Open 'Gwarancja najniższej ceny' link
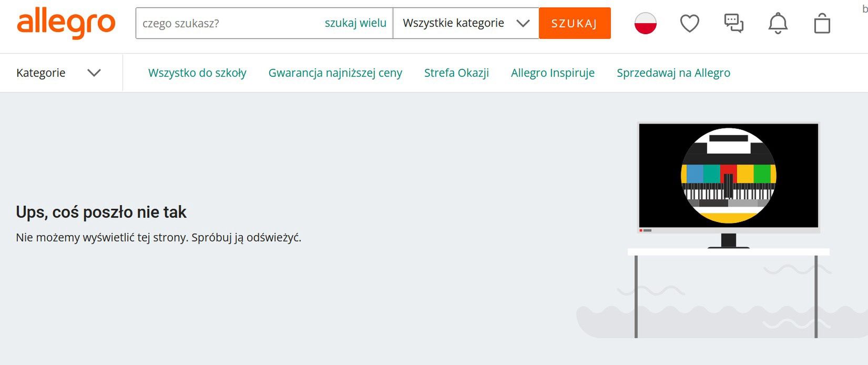Screen dimensions: 868x365 pos(335,73)
